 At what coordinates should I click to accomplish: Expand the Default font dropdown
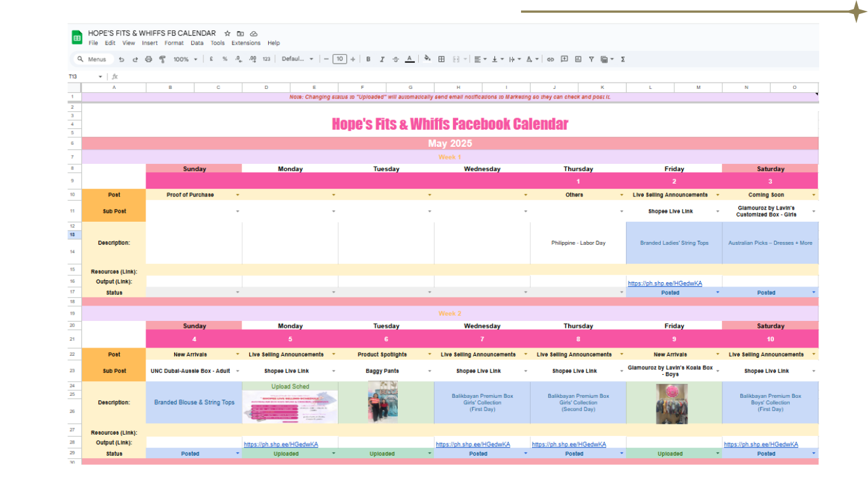click(x=297, y=59)
